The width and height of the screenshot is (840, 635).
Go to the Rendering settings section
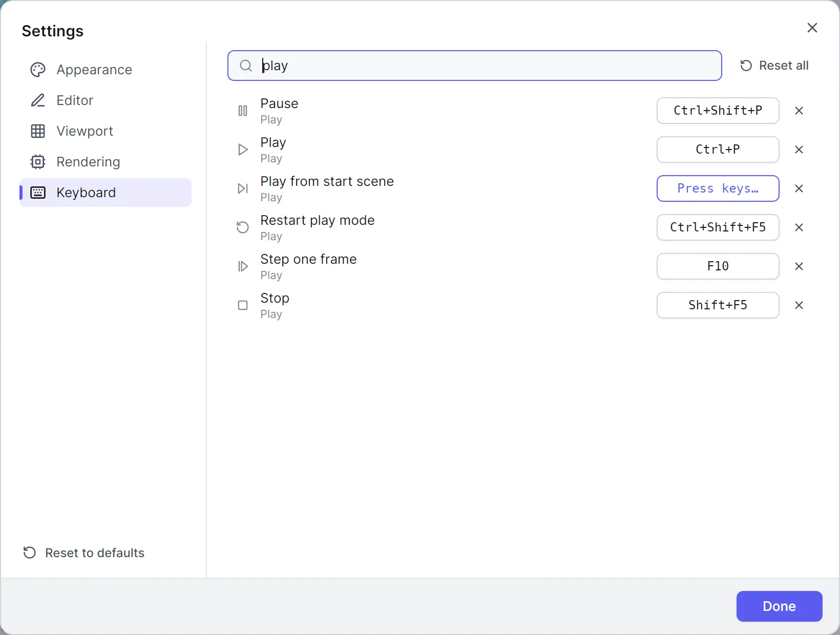point(106,162)
